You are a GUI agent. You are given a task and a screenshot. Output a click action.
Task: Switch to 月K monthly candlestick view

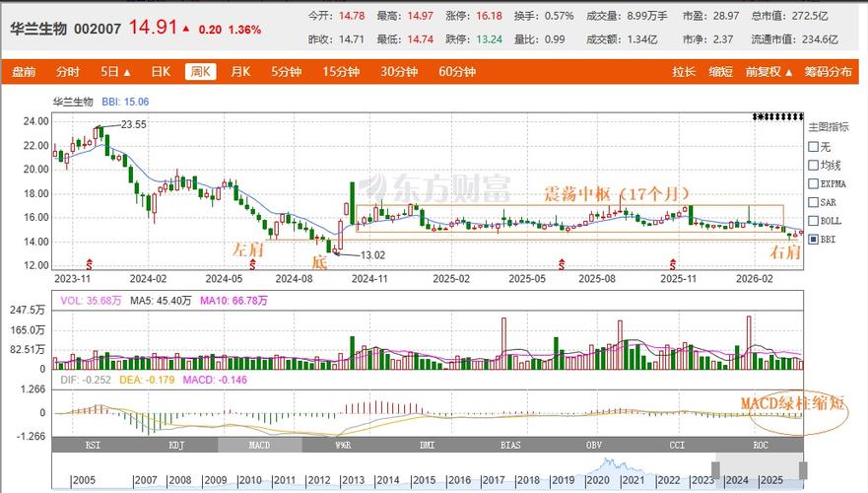[x=240, y=72]
